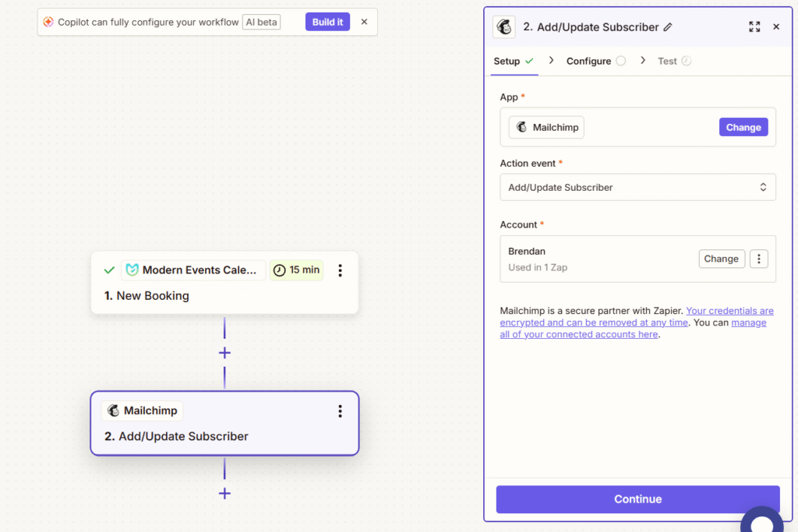The height and width of the screenshot is (532, 798).
Task: Click the plus button between the two steps
Action: pos(224,352)
